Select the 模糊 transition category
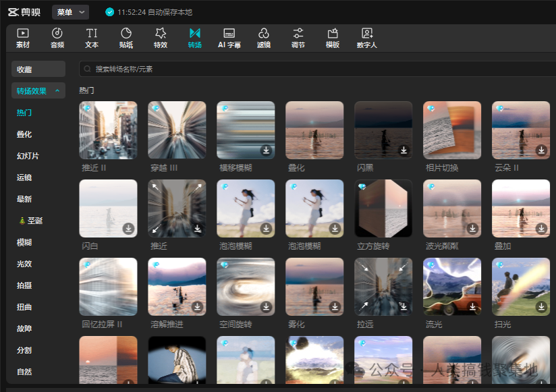 pyautogui.click(x=24, y=242)
